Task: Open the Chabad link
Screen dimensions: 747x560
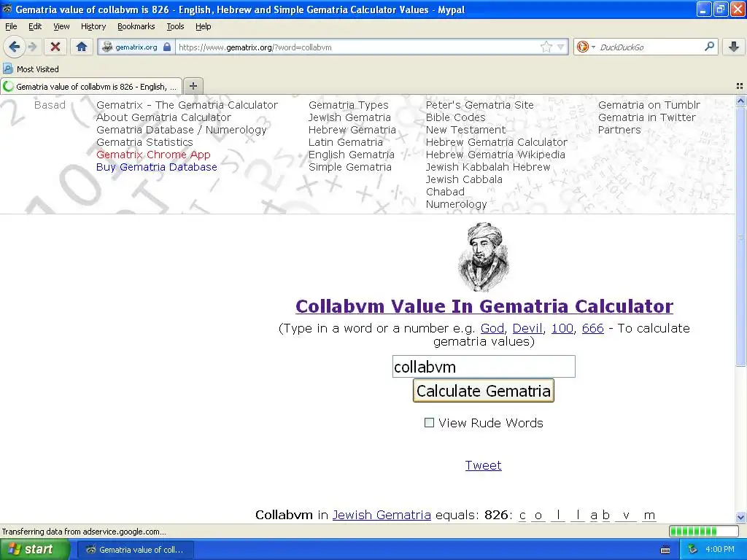Action: 445,192
